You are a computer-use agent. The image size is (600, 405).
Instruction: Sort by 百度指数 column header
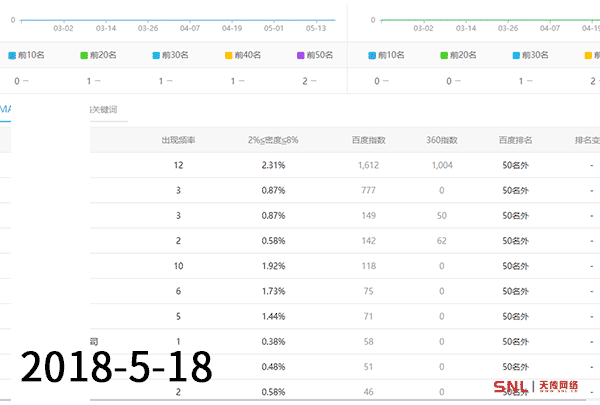pos(368,140)
